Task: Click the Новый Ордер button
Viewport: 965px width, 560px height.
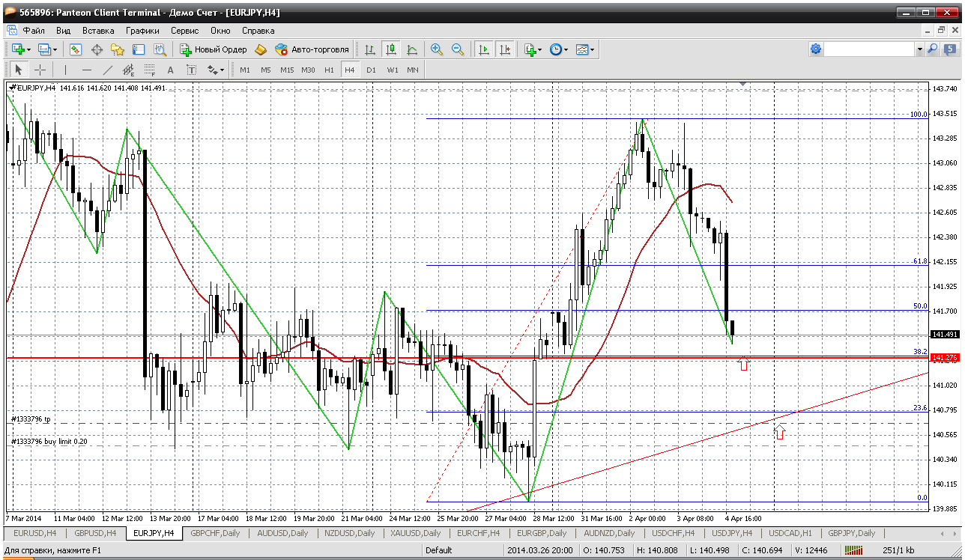Action: (214, 49)
